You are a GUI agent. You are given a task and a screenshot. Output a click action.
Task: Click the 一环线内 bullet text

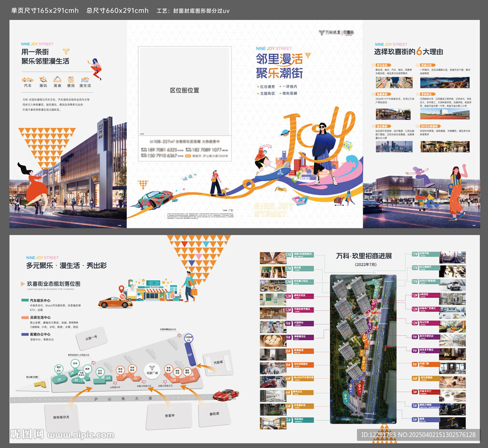click(x=289, y=87)
